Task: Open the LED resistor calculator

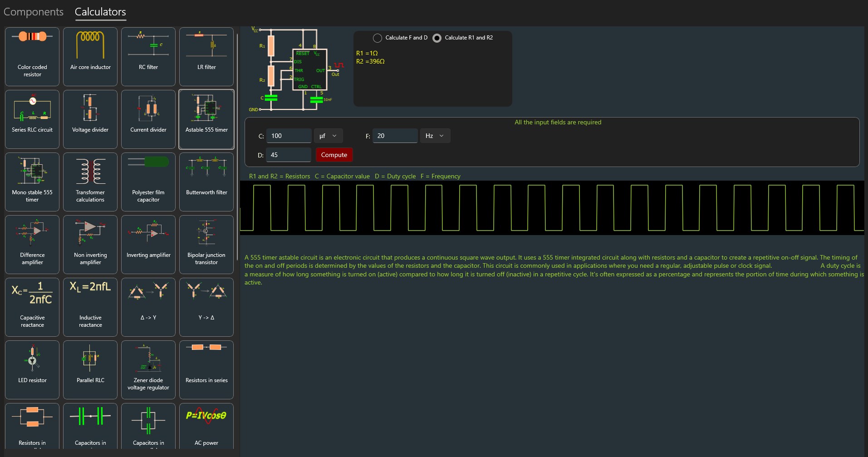Action: (x=32, y=370)
